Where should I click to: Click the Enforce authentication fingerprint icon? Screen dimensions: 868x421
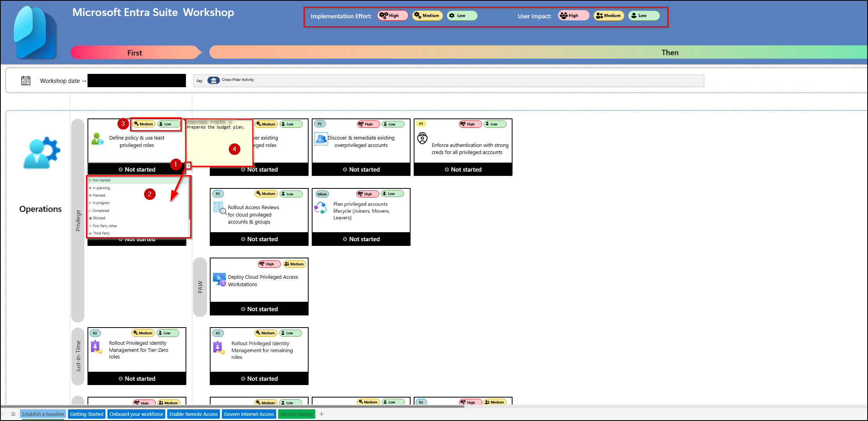[x=422, y=138]
